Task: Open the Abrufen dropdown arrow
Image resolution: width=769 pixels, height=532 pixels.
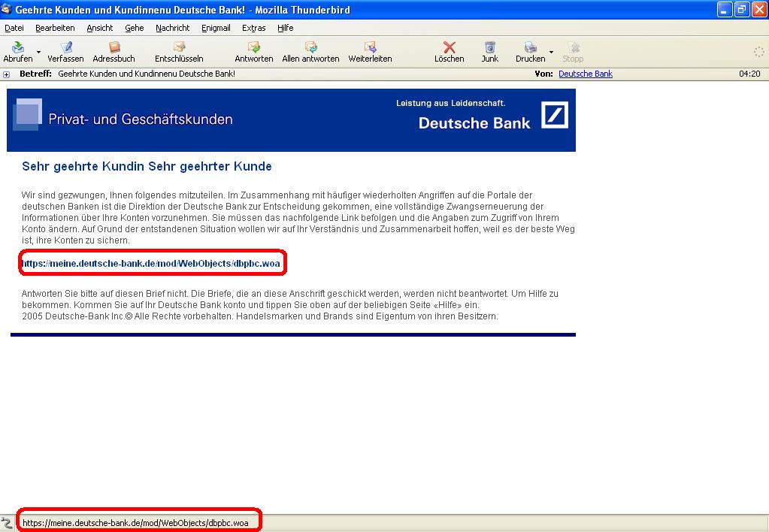Action: 39,52
